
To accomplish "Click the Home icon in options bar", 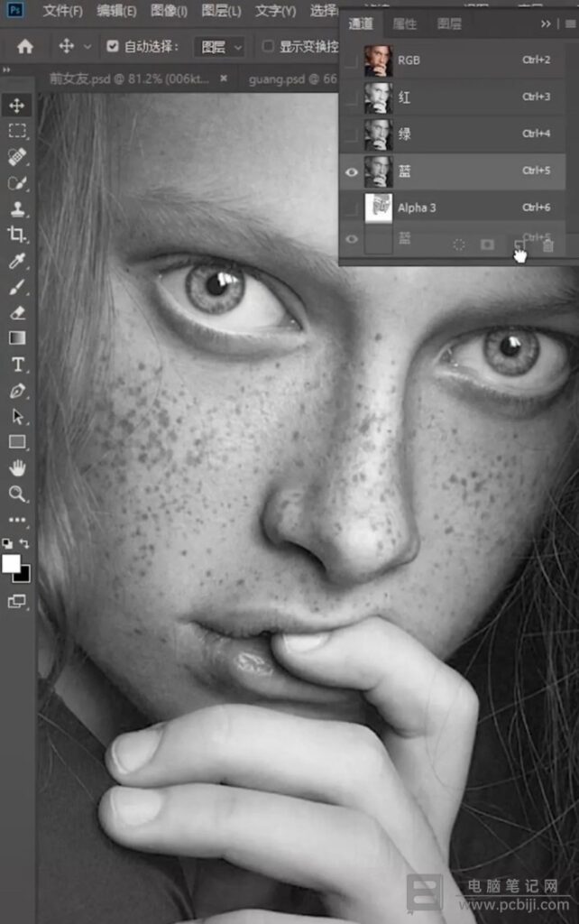I will pos(24,46).
